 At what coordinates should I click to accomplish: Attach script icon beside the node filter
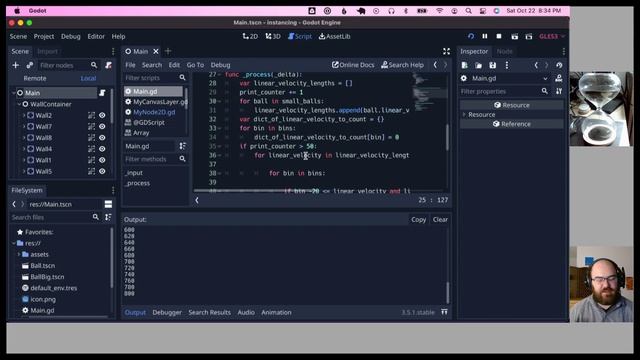(x=108, y=65)
